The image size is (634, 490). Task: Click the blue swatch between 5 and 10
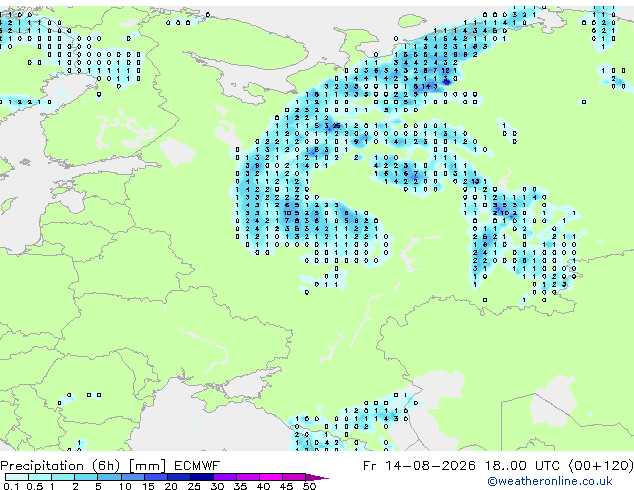109,477
